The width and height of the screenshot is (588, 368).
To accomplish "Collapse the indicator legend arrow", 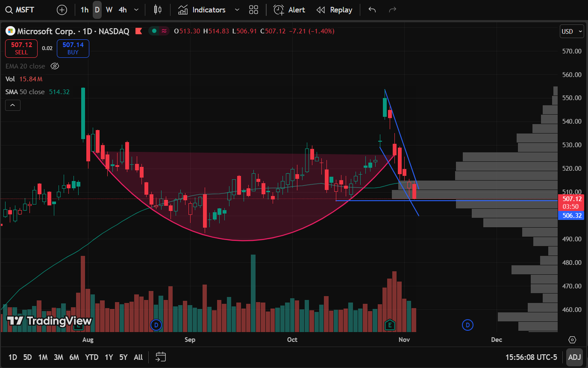I will click(13, 105).
